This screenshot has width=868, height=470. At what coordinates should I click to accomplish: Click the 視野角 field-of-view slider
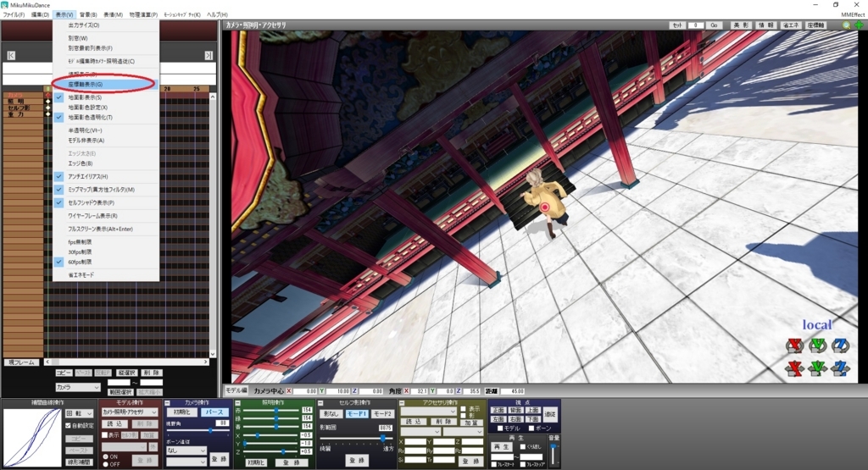click(x=198, y=430)
